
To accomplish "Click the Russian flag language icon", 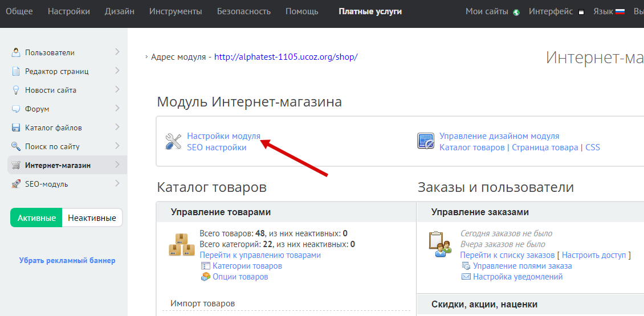I will click(620, 12).
